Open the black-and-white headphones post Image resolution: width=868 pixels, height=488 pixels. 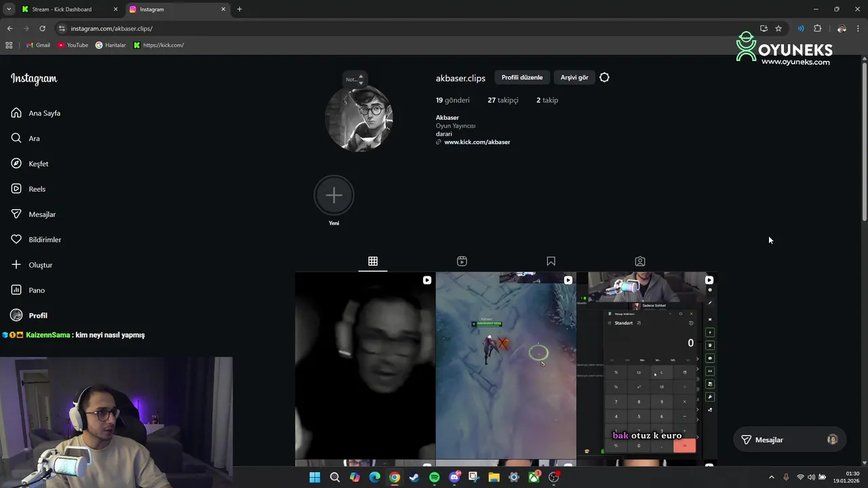tap(365, 365)
